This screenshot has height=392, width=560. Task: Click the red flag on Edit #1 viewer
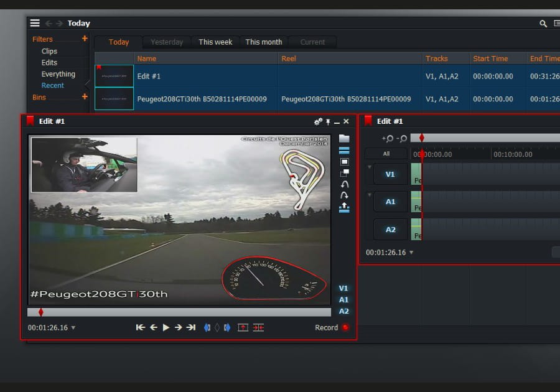(x=30, y=121)
